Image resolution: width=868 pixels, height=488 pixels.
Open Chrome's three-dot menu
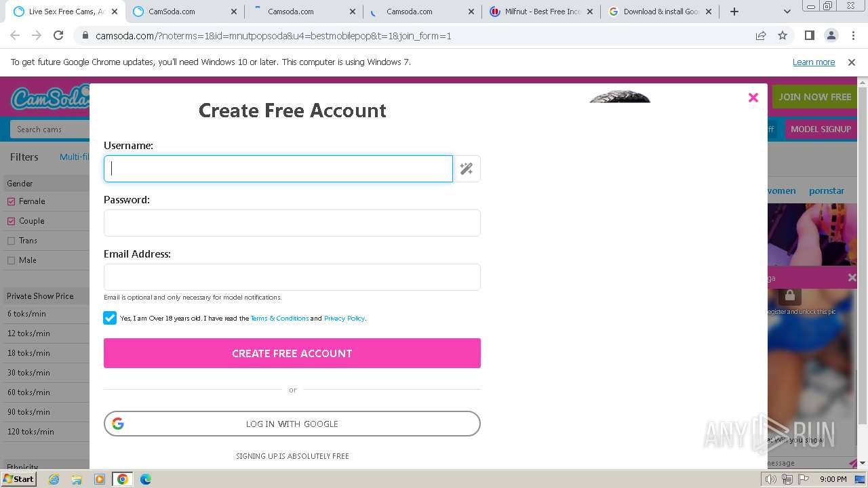(x=852, y=35)
